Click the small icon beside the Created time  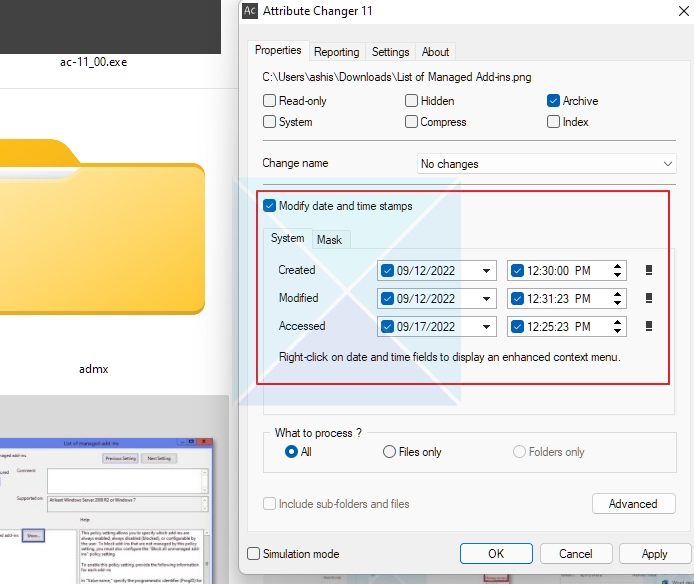tap(648, 270)
